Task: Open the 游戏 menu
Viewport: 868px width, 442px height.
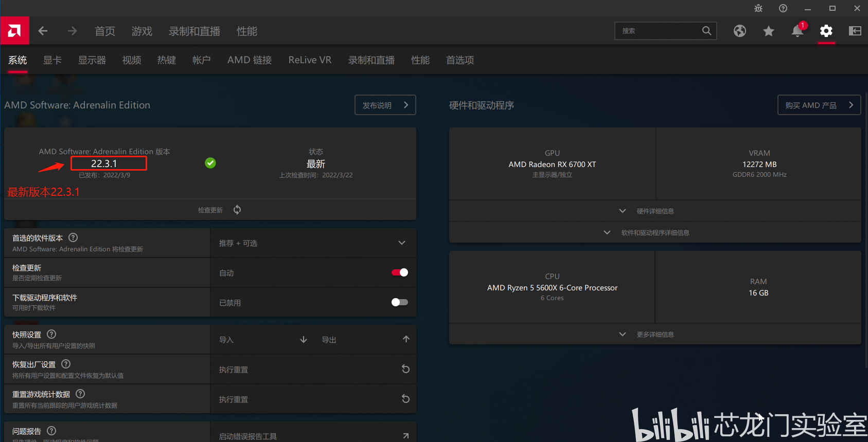Action: (142, 31)
